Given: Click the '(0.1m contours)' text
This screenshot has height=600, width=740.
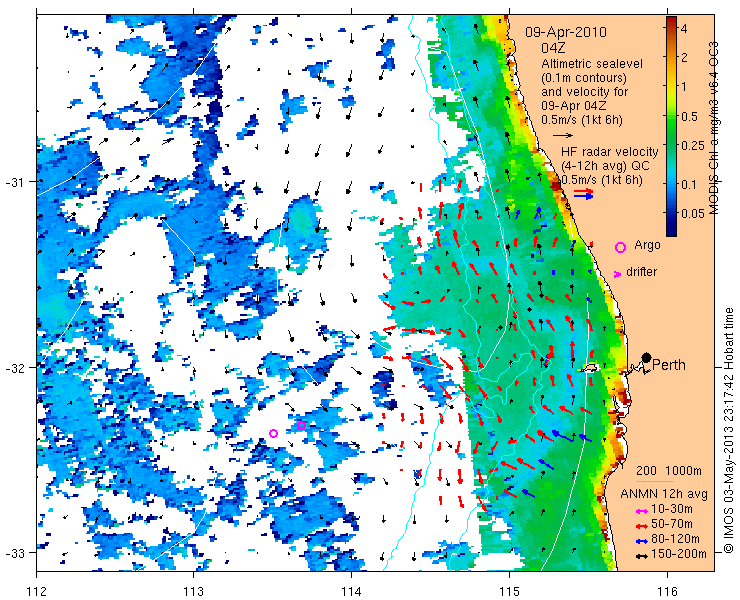Looking at the screenshot, I should [584, 78].
